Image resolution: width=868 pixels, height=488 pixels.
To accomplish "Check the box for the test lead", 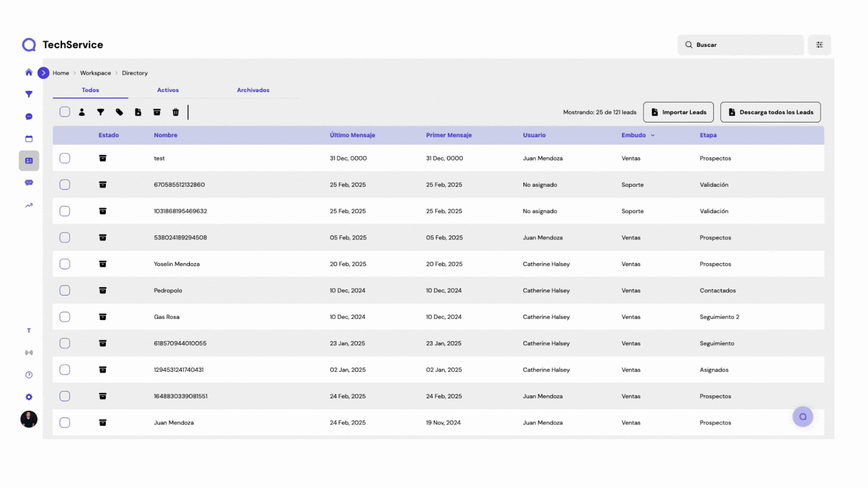I will click(x=65, y=158).
